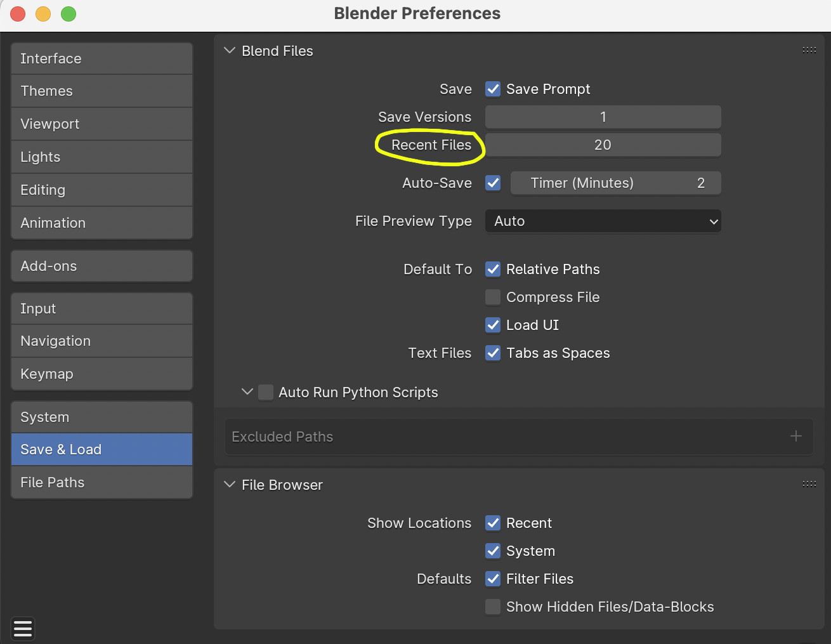This screenshot has width=831, height=644.
Task: Switch to System preferences
Action: (101, 417)
